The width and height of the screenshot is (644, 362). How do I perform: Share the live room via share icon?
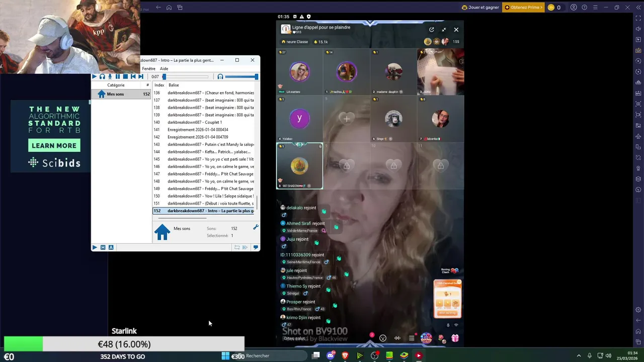[x=431, y=30]
